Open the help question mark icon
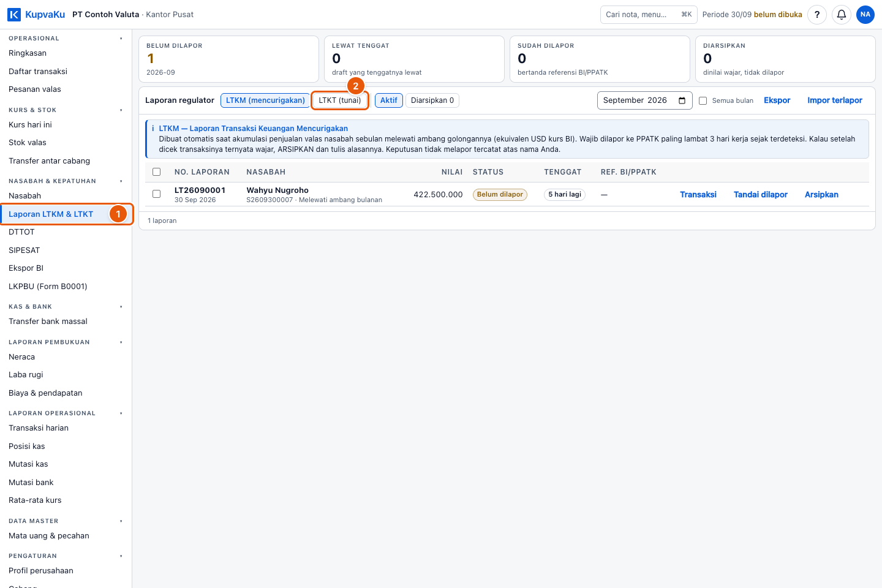This screenshot has height=588, width=882. (817, 15)
